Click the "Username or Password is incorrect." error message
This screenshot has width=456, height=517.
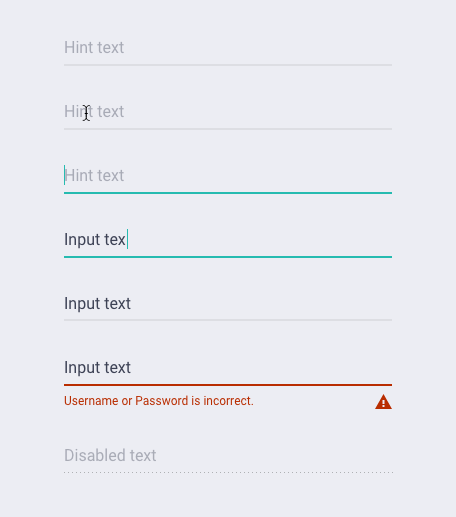click(x=159, y=401)
